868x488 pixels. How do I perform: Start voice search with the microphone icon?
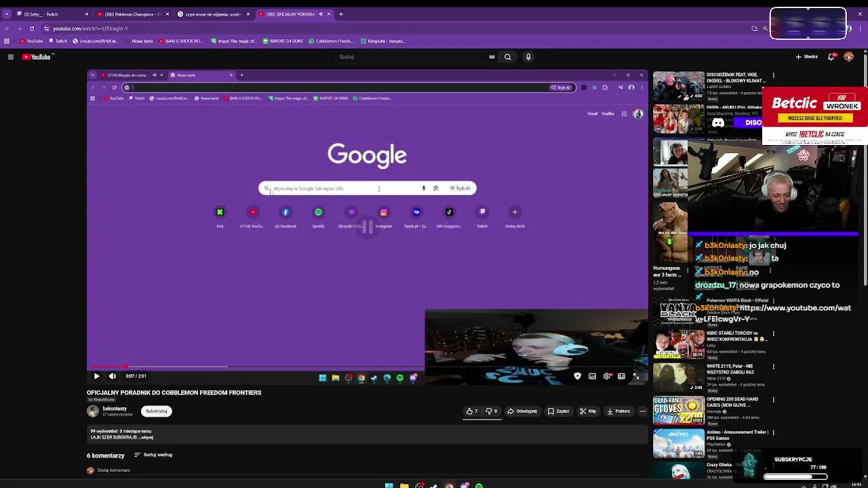528,57
